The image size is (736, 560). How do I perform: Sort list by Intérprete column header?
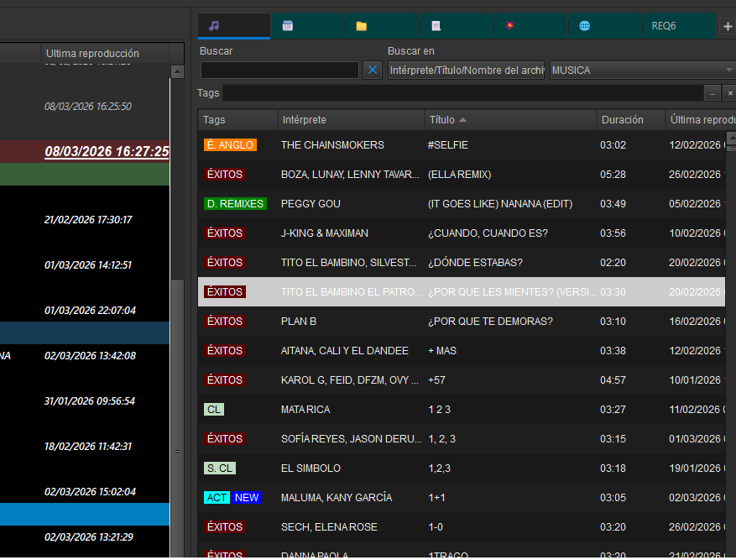(x=351, y=120)
